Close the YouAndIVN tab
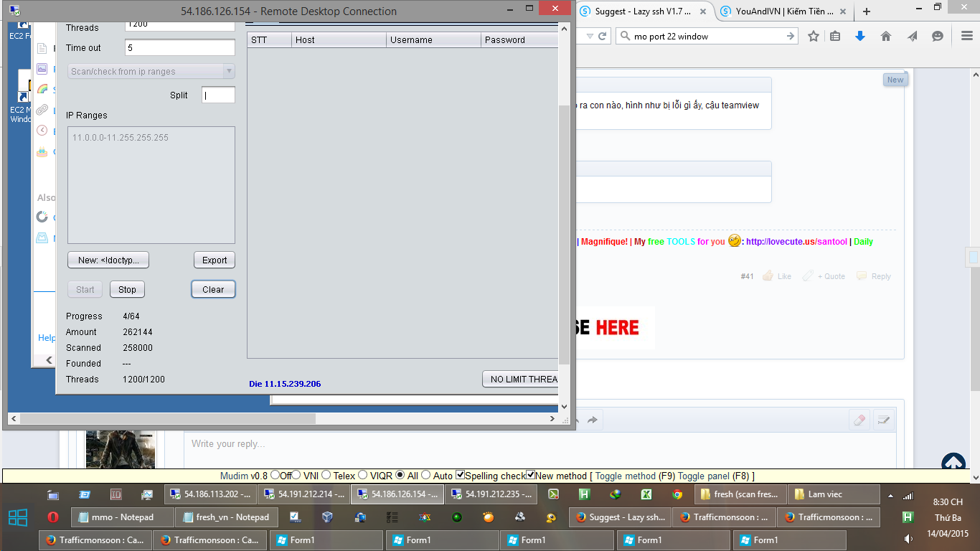 tap(842, 11)
